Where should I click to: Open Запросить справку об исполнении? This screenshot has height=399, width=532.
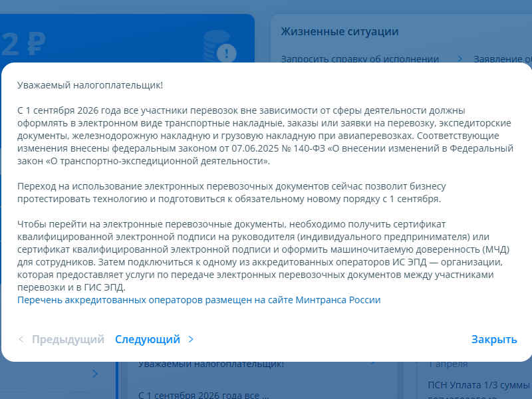[360, 59]
